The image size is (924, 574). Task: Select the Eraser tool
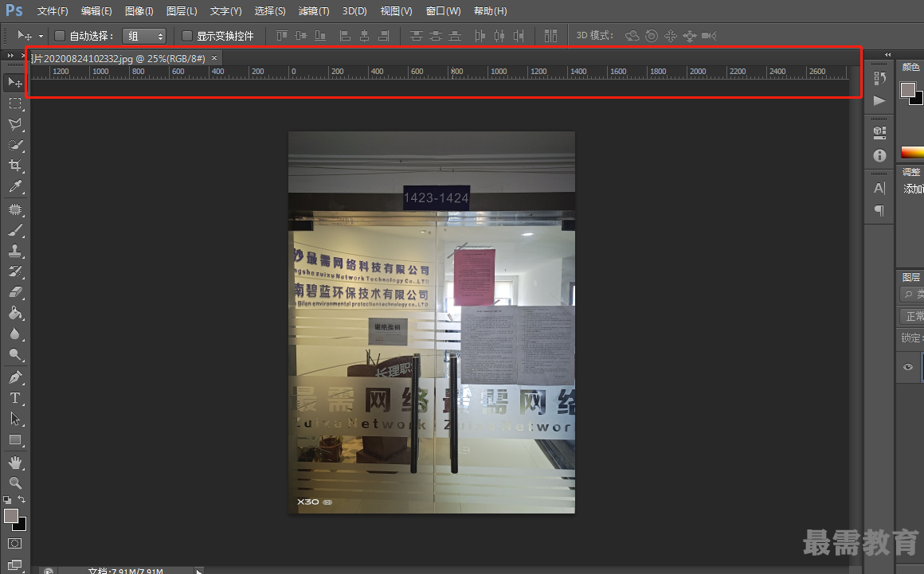click(x=14, y=292)
